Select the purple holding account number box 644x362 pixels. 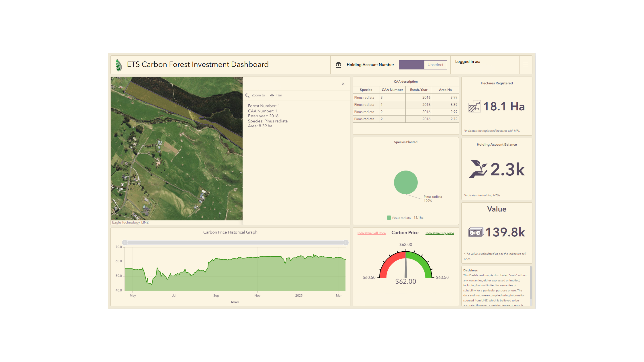pyautogui.click(x=411, y=65)
